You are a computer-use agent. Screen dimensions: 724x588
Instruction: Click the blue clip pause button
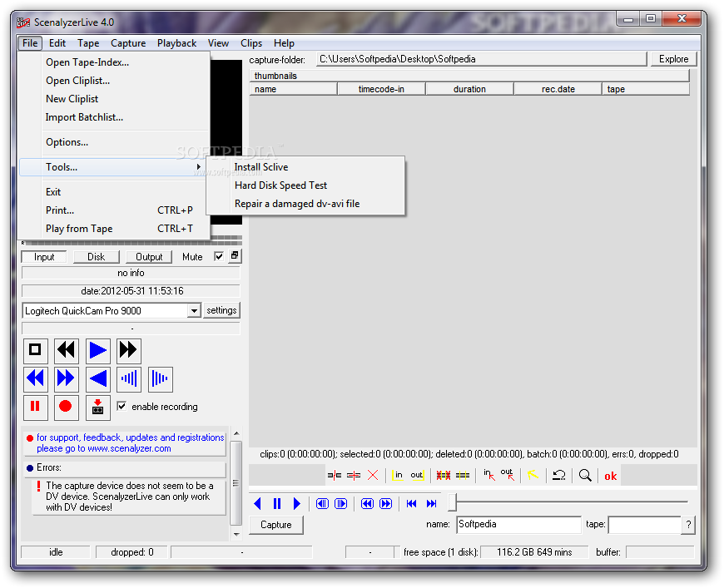tap(277, 503)
